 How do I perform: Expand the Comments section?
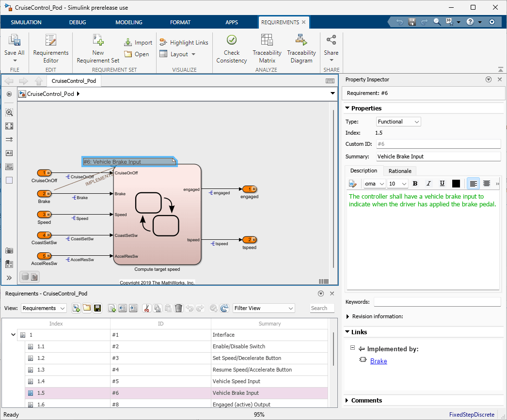[366, 400]
